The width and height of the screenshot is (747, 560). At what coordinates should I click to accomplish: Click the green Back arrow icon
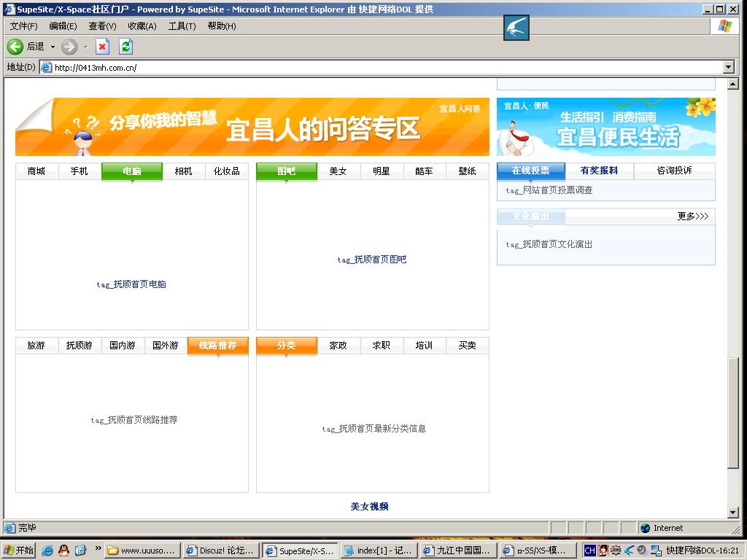(x=15, y=47)
